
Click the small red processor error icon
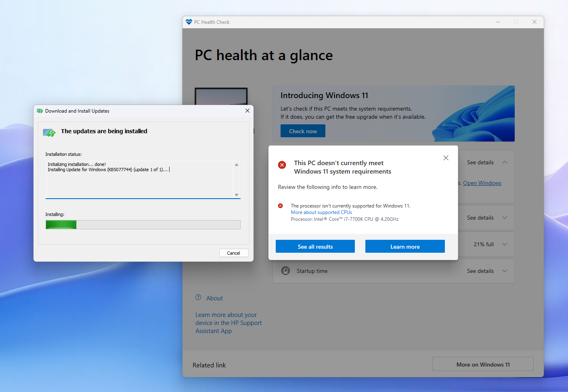[x=281, y=206]
